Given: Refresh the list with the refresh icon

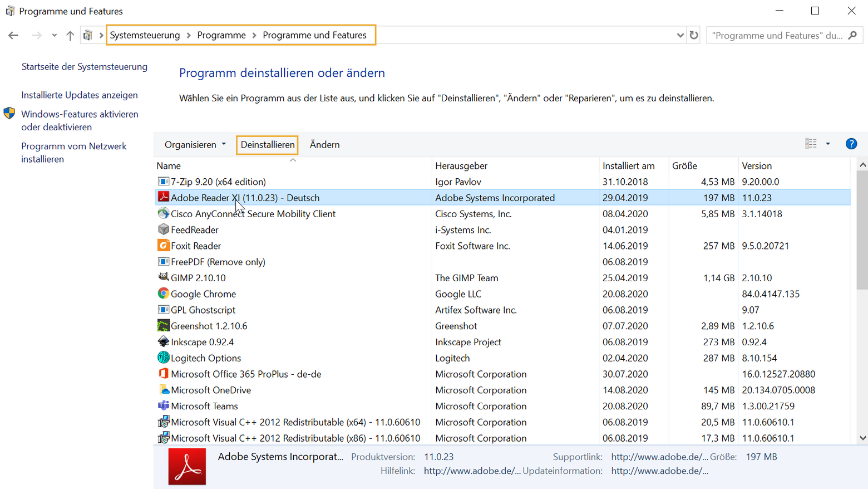Looking at the screenshot, I should tap(693, 35).
